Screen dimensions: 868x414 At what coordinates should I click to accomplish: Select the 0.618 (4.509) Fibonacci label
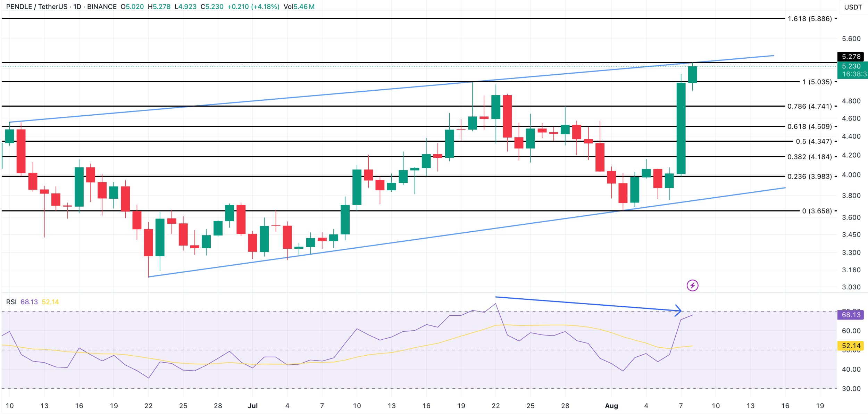[x=809, y=126]
